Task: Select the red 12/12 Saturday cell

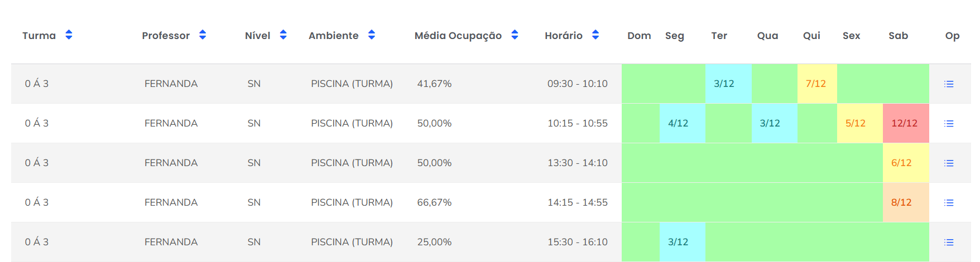Action: click(x=905, y=123)
